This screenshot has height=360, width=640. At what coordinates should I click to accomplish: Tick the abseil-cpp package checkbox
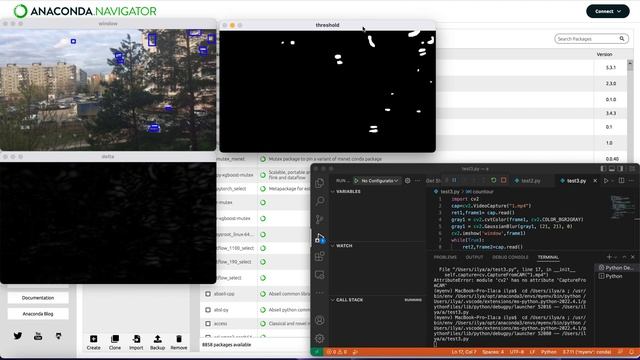[208, 294]
